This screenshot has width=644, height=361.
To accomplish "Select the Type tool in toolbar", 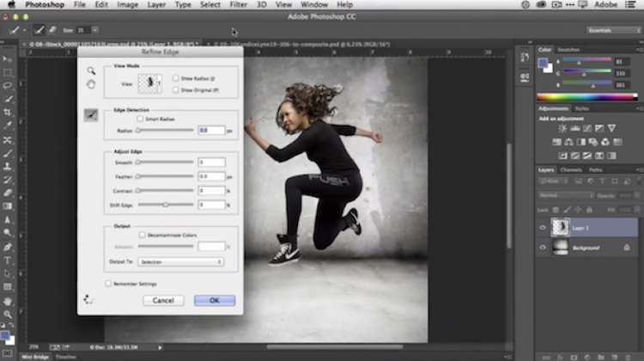I will coord(8,260).
